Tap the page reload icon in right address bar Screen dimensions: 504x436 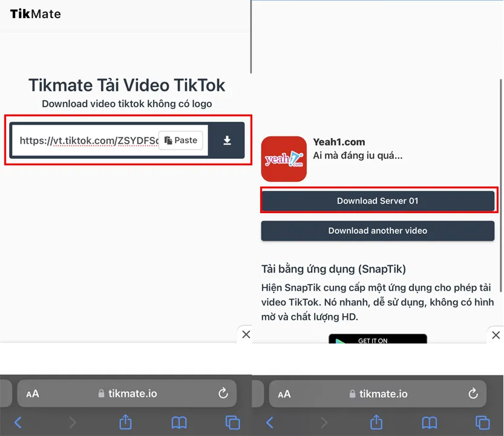tap(473, 394)
